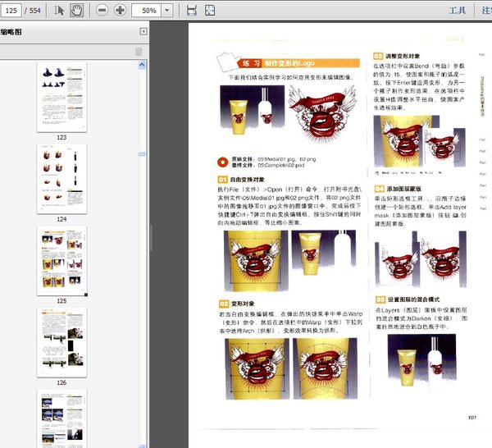
Task: Open the zoom percentage dropdown arrow
Action: click(167, 11)
